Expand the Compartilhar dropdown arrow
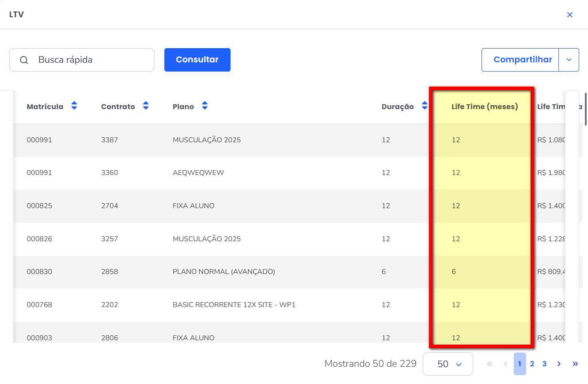Screen dimensions: 588x384 (569, 60)
